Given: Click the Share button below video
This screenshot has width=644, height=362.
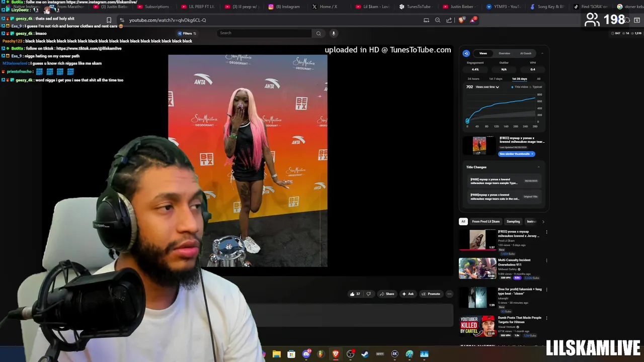Looking at the screenshot, I should [x=387, y=294].
